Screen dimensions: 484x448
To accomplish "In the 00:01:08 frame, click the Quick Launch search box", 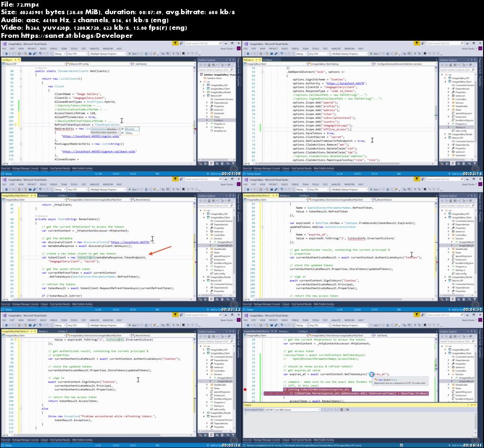I will [202, 43].
